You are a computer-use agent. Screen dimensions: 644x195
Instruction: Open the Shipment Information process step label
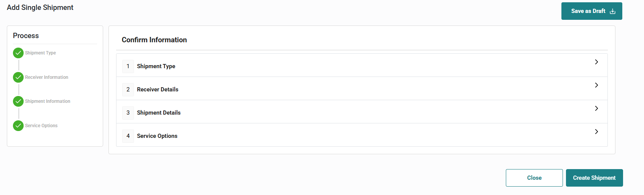(48, 101)
